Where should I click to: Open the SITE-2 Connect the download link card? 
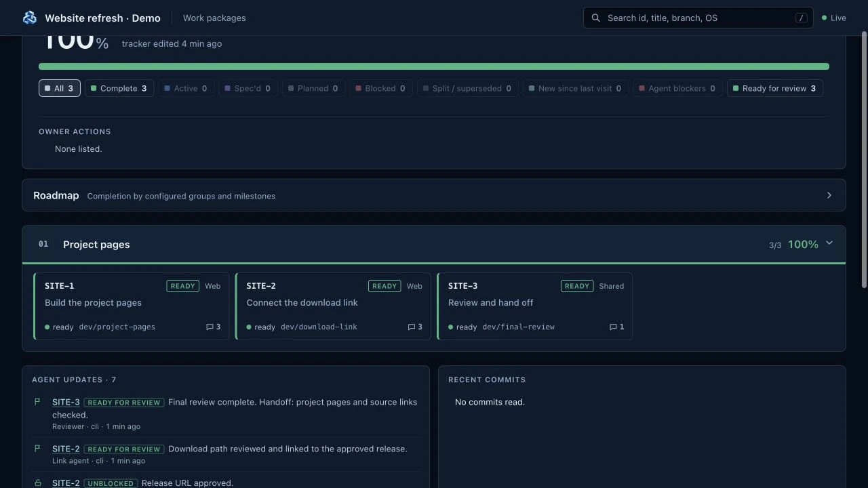coord(333,306)
